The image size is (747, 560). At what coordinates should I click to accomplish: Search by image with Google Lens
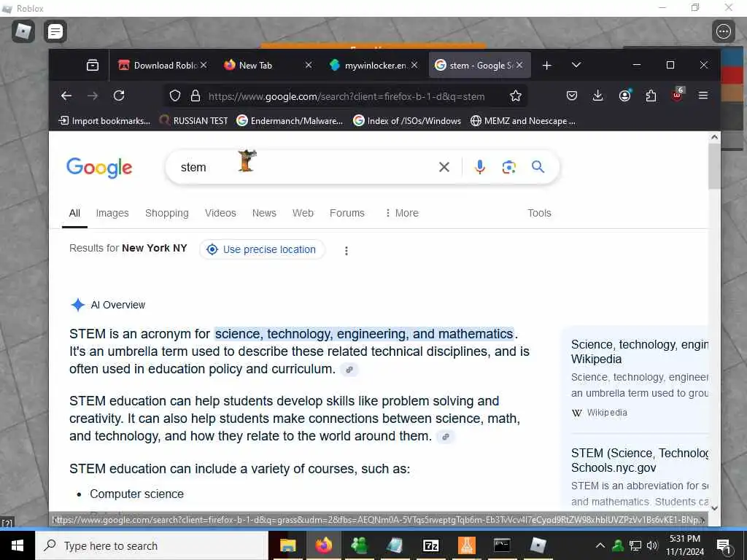click(x=508, y=167)
